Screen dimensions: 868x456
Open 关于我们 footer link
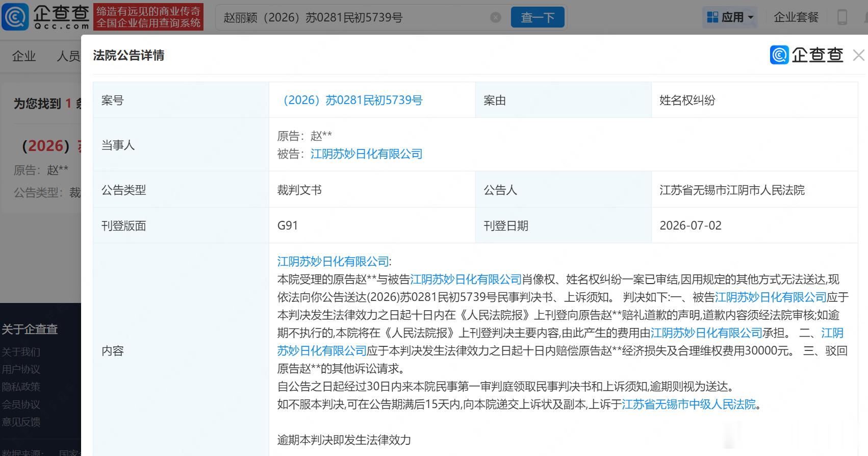(20, 352)
